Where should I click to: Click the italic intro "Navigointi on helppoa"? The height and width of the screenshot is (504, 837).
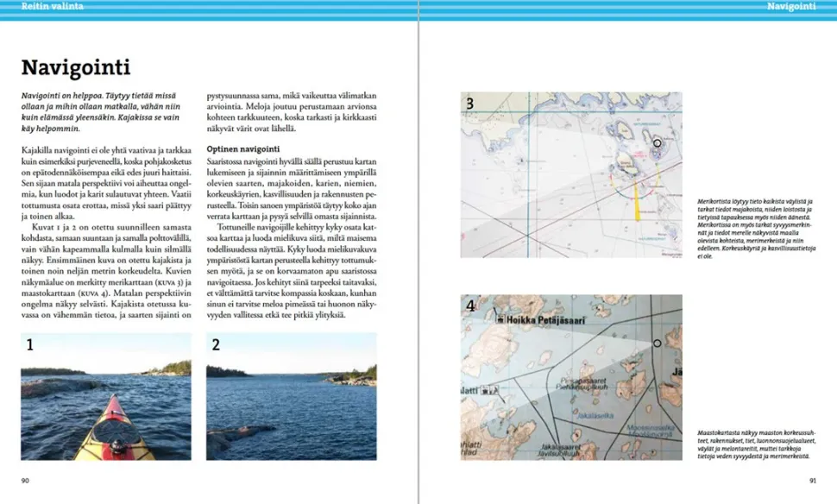click(x=100, y=112)
